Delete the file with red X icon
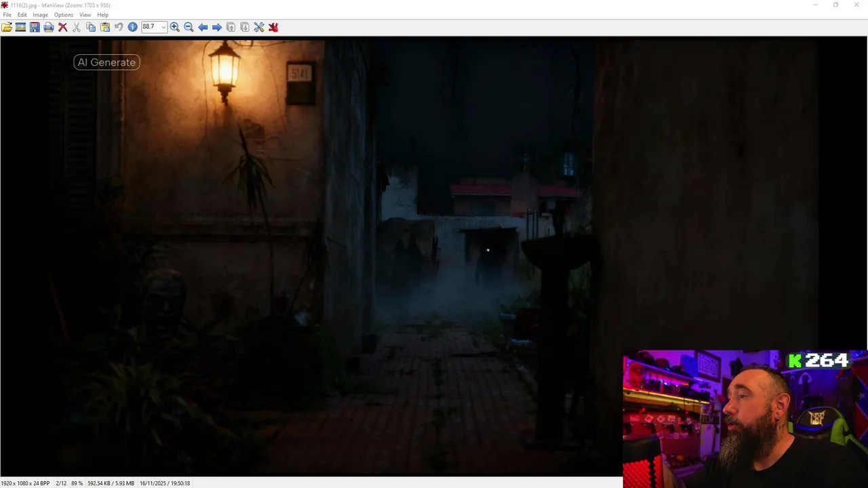Image resolution: width=868 pixels, height=488 pixels. (62, 27)
